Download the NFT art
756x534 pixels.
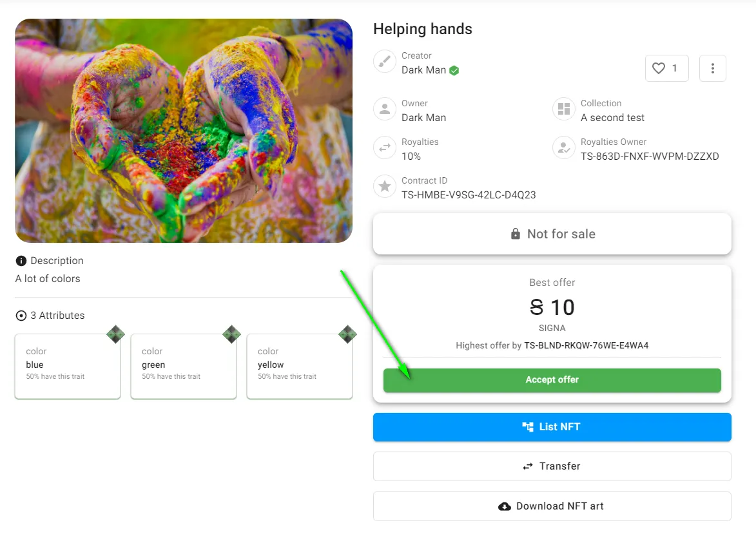pyautogui.click(x=552, y=506)
